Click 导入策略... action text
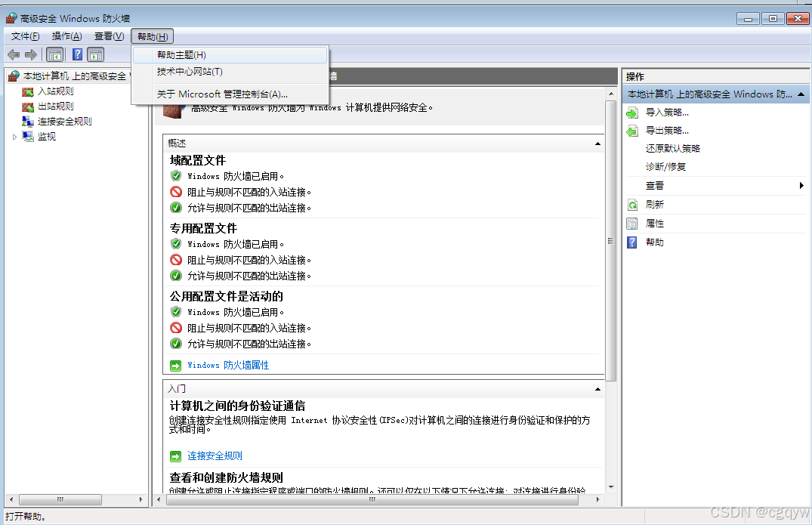Viewport: 812px width, 525px height. pyautogui.click(x=667, y=113)
